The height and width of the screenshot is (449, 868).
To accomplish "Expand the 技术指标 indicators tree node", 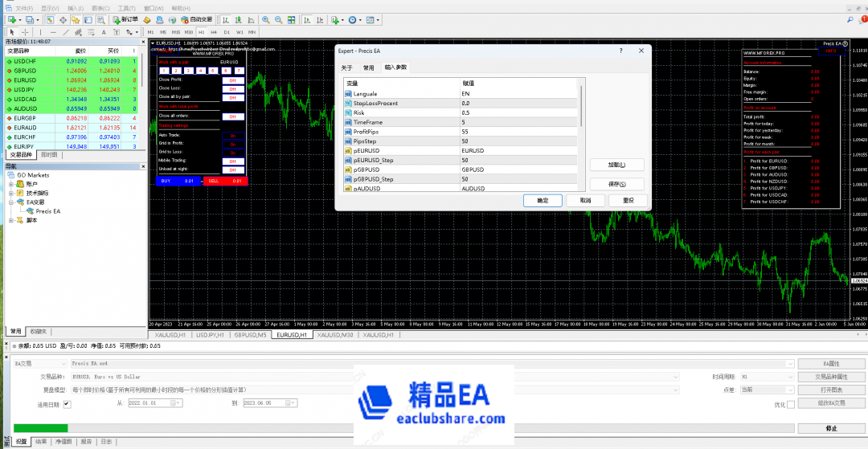I will tap(11, 193).
